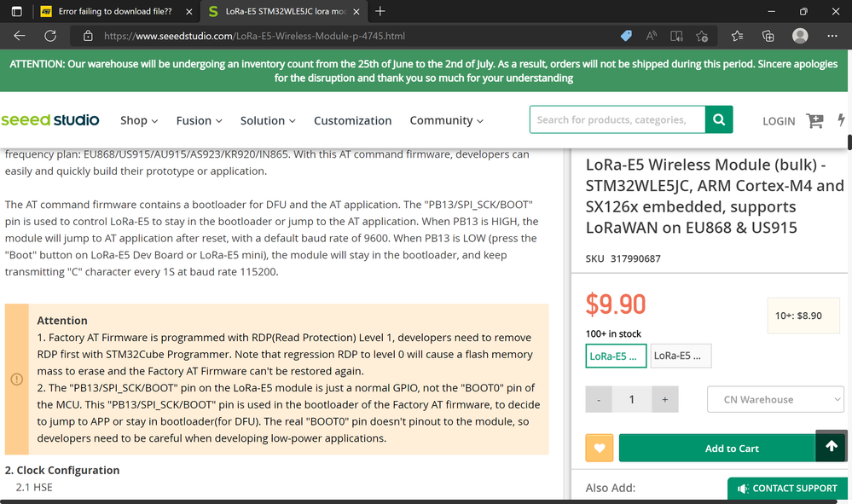Click the SKU 317990687 text

click(623, 258)
